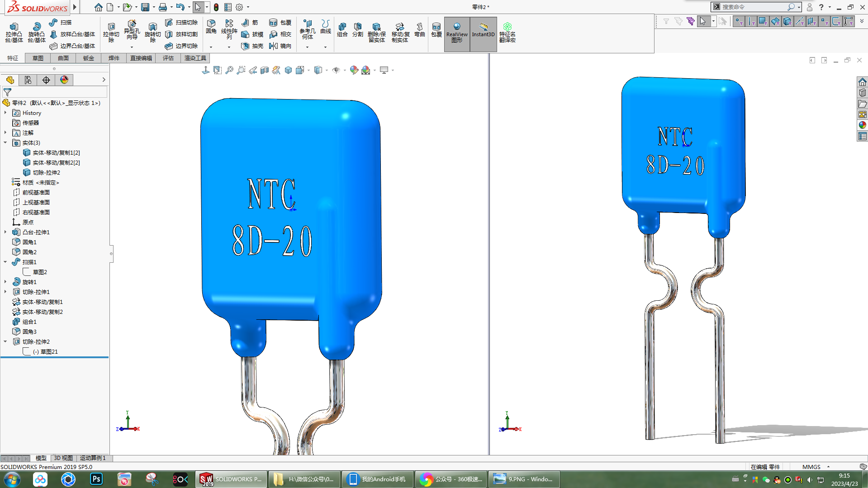Image resolution: width=868 pixels, height=488 pixels.
Task: Click the 拔模 draft tool
Action: pos(252,34)
